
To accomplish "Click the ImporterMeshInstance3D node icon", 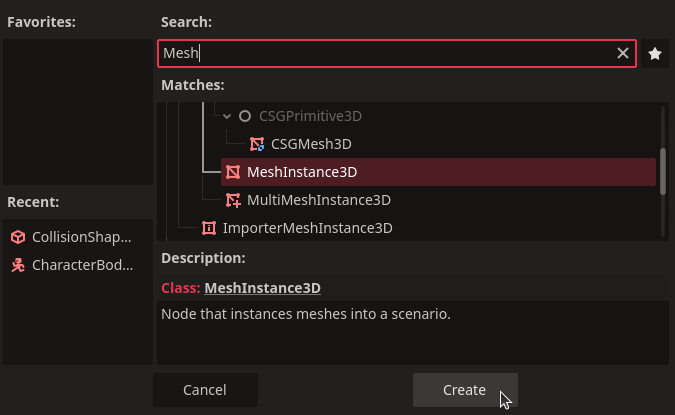I will click(209, 228).
